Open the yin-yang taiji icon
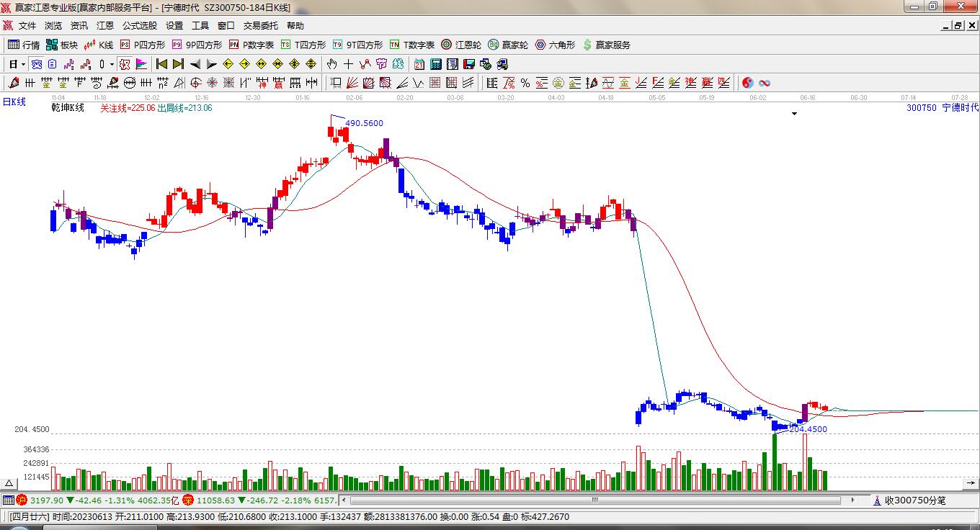The height and width of the screenshot is (530, 980). tap(748, 83)
